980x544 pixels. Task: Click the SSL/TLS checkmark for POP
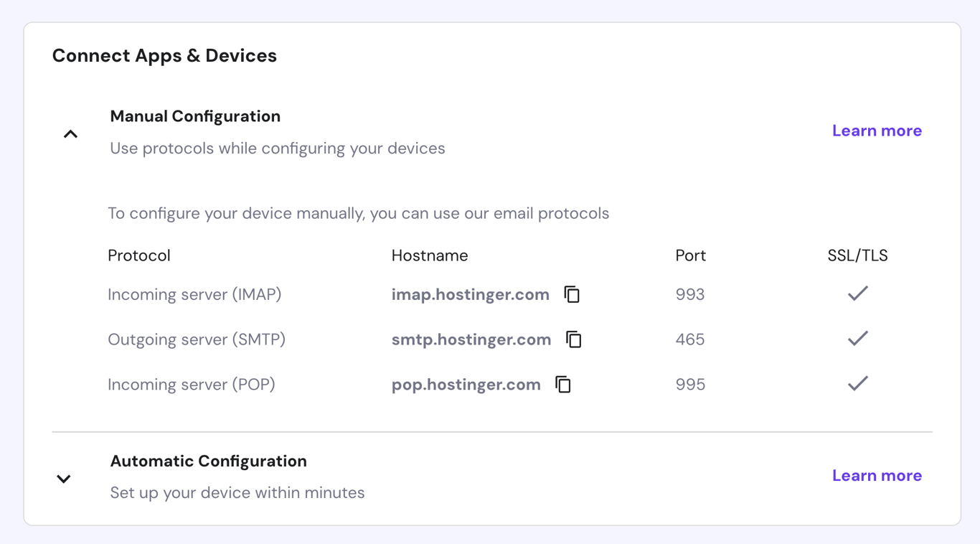coord(857,383)
